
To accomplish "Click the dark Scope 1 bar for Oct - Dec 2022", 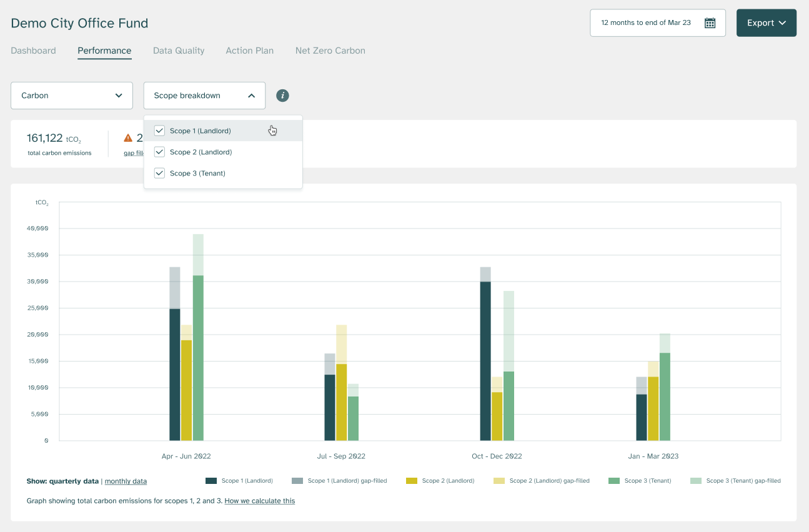I will pos(485,361).
